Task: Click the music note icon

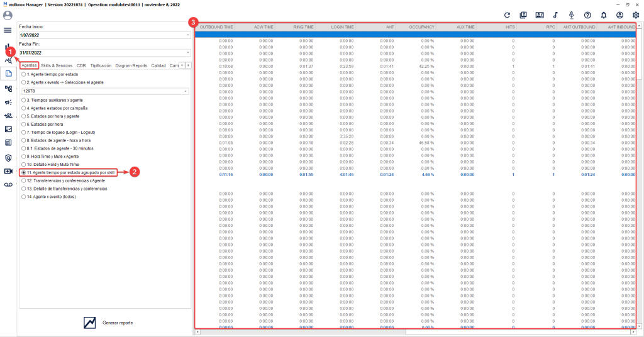Action: (x=555, y=15)
